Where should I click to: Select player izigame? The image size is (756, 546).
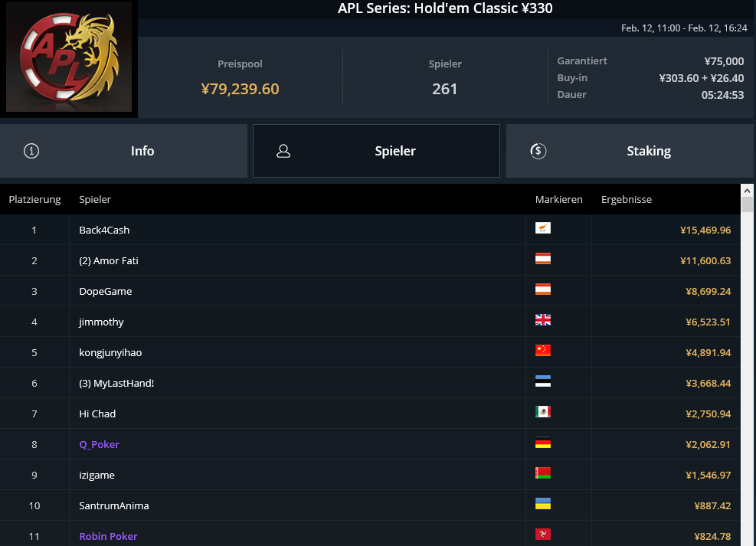(x=97, y=475)
